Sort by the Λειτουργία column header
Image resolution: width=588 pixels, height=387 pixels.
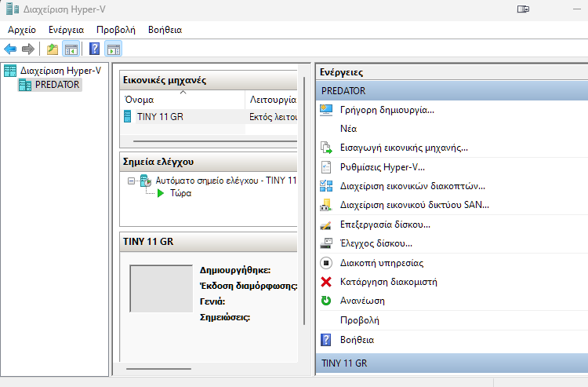[x=271, y=100]
